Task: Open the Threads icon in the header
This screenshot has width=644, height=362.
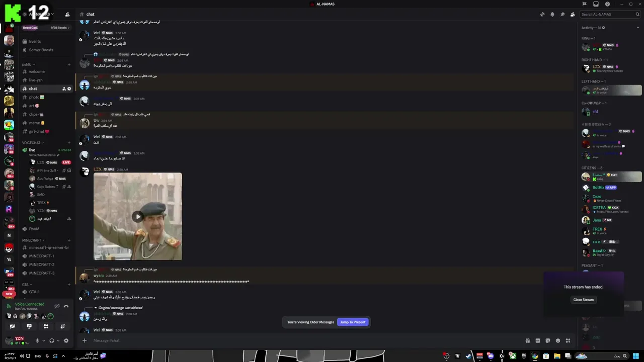Action: pyautogui.click(x=542, y=14)
